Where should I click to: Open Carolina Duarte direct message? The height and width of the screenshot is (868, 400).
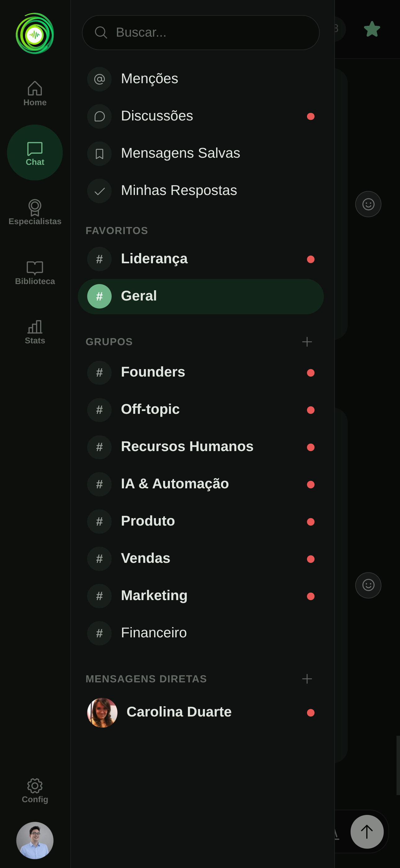[179, 712]
